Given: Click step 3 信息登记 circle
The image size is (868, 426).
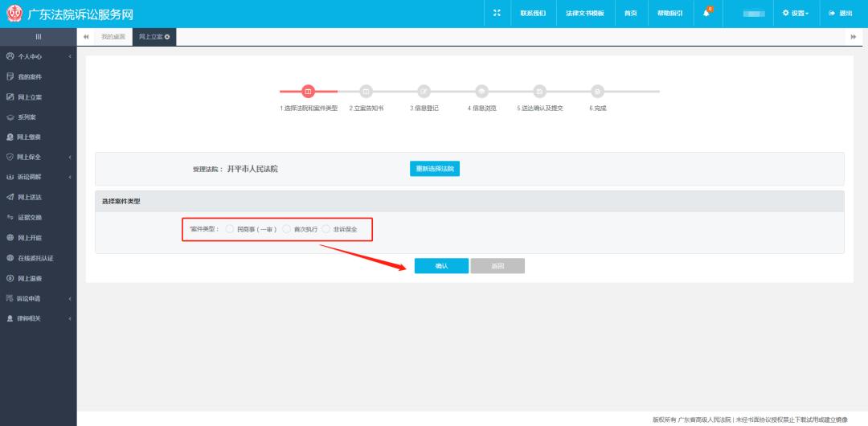Looking at the screenshot, I should (x=424, y=91).
